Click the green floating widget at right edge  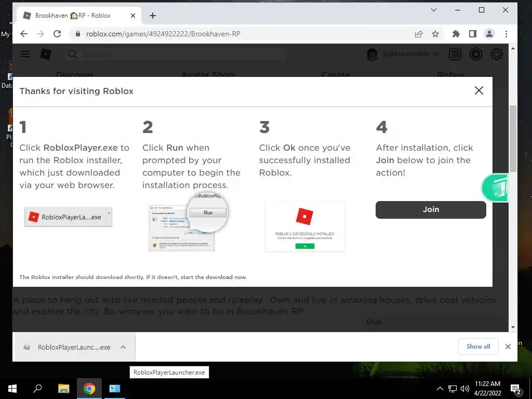[x=495, y=188]
